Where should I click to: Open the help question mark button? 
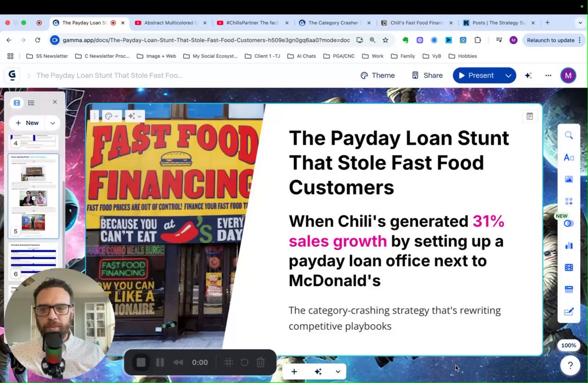click(x=570, y=365)
